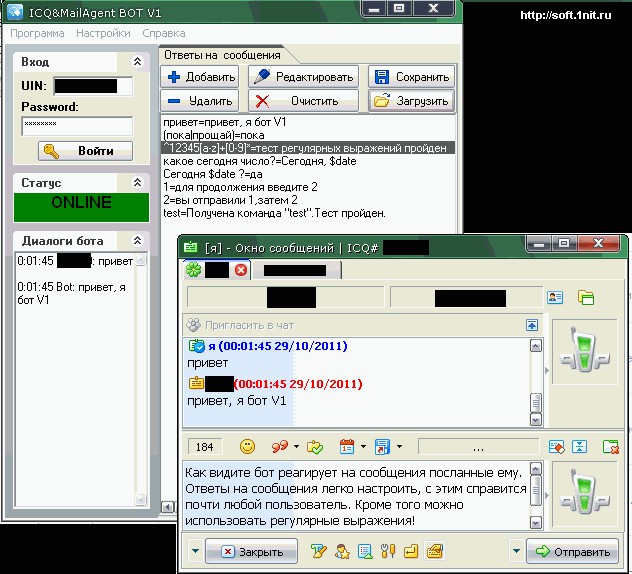
Task: Click the calendar icon in the message toolbar
Action: tap(347, 447)
